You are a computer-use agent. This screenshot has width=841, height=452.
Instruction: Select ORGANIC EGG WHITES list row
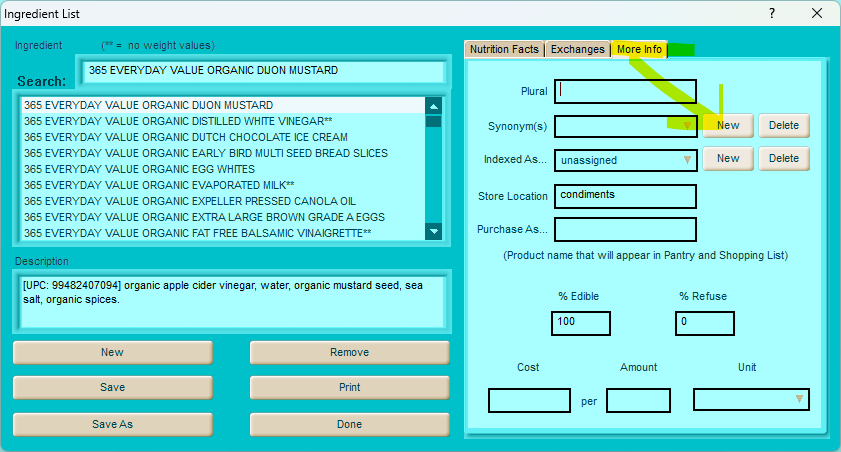point(223,169)
